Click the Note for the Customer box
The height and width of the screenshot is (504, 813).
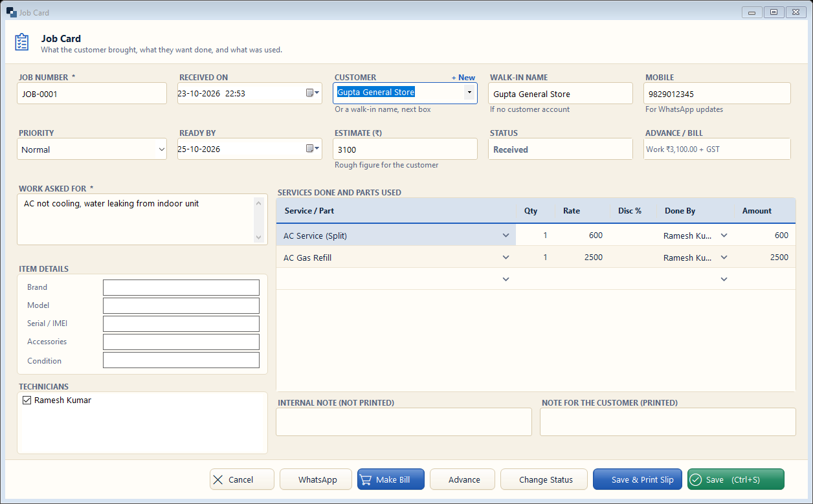pos(668,422)
